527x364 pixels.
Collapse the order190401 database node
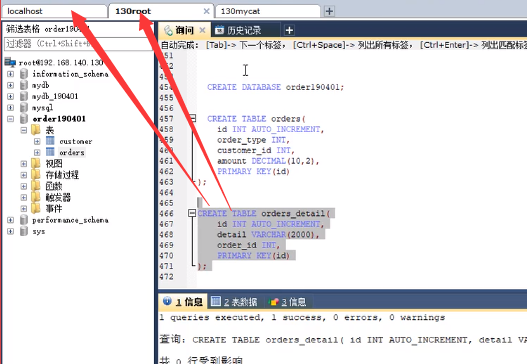[10, 119]
